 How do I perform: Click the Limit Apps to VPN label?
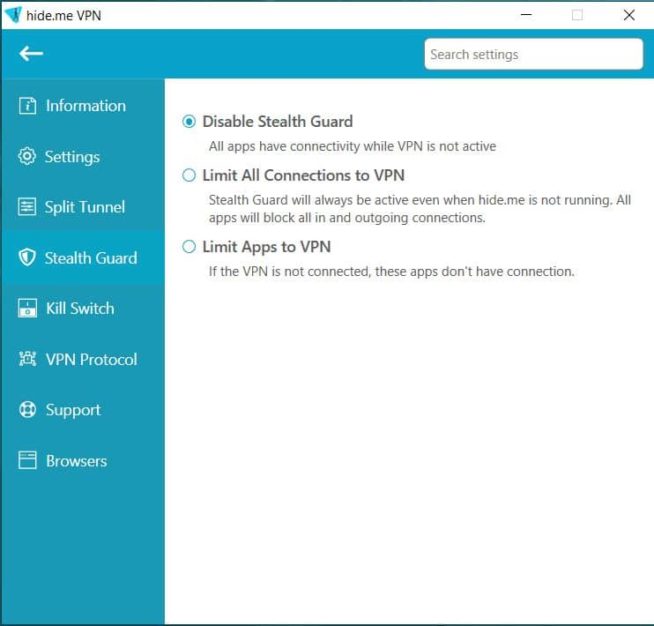[x=267, y=247]
